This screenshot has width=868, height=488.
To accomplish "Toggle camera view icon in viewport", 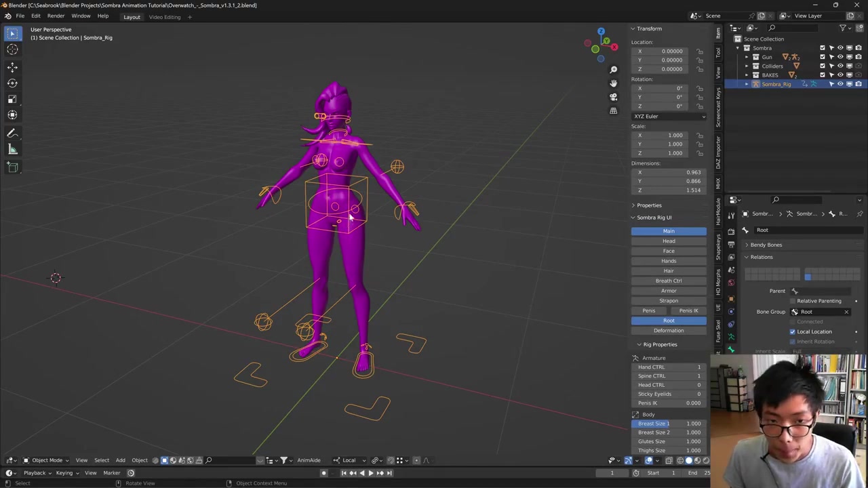I will coord(613,97).
